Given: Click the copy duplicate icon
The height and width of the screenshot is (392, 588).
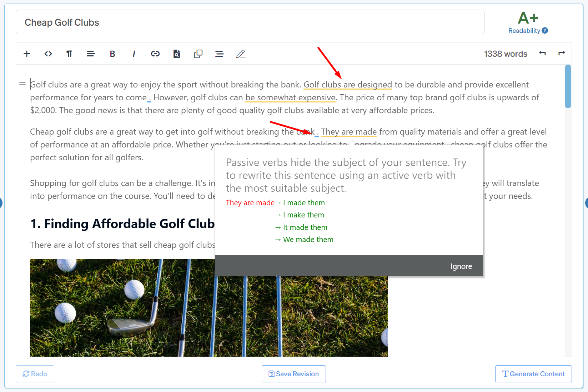Looking at the screenshot, I should (x=198, y=54).
